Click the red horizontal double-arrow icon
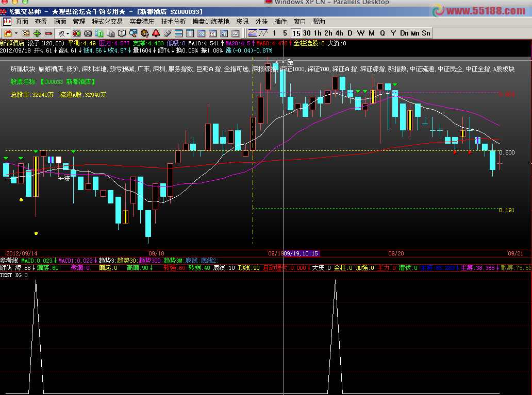Screen dimensions: 532x395 [48, 33]
